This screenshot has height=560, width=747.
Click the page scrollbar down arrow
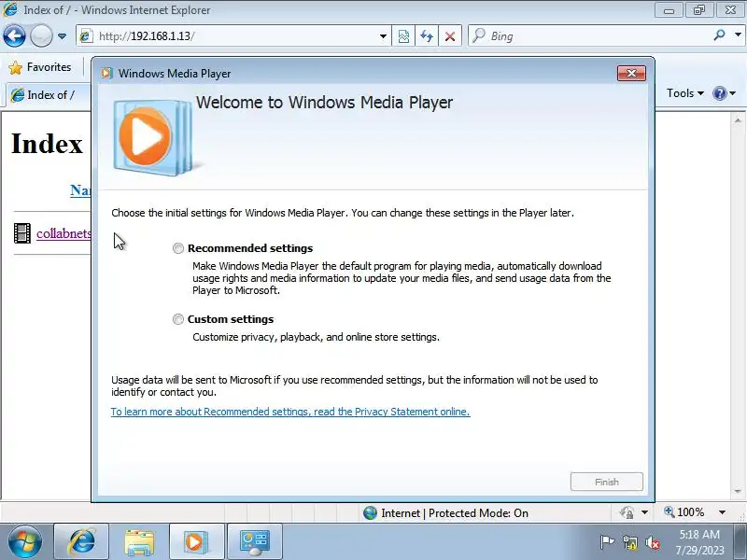(738, 491)
